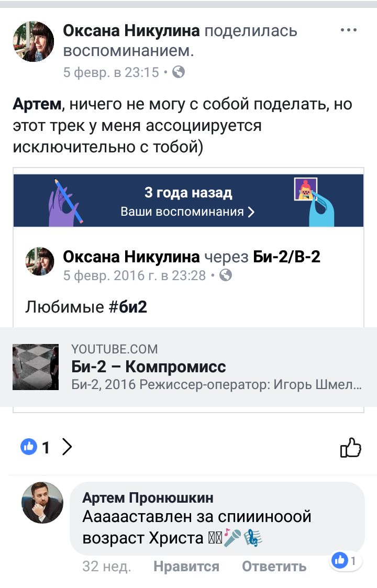The width and height of the screenshot is (377, 588).
Task: Open Оксана Никулина's large profile picture
Action: (x=34, y=41)
